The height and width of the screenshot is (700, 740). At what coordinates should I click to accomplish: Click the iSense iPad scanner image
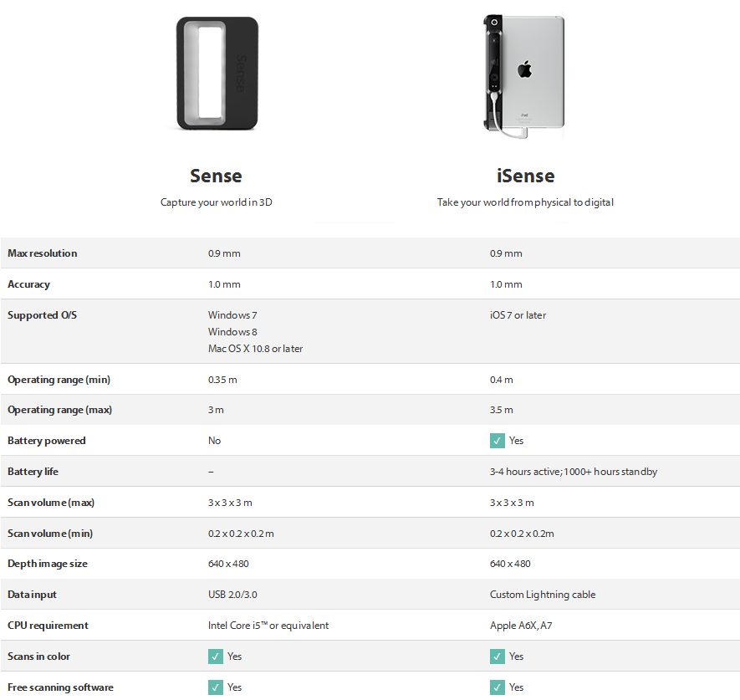[524, 76]
